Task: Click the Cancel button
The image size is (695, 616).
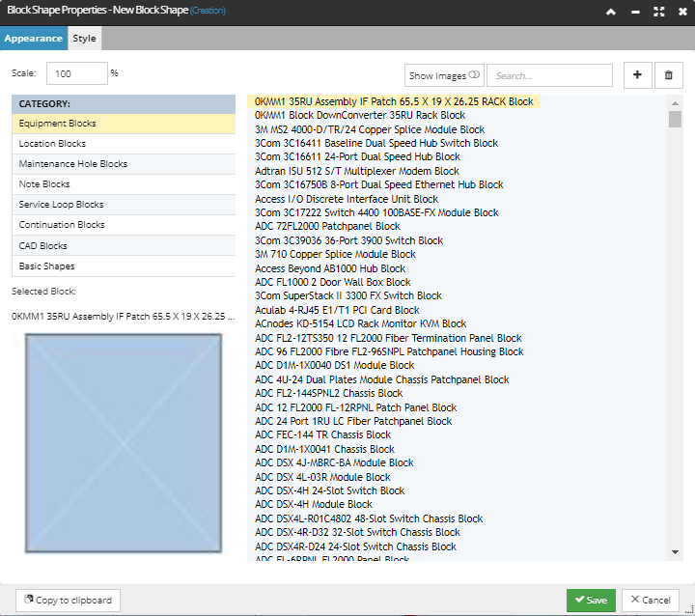Action: (x=651, y=600)
